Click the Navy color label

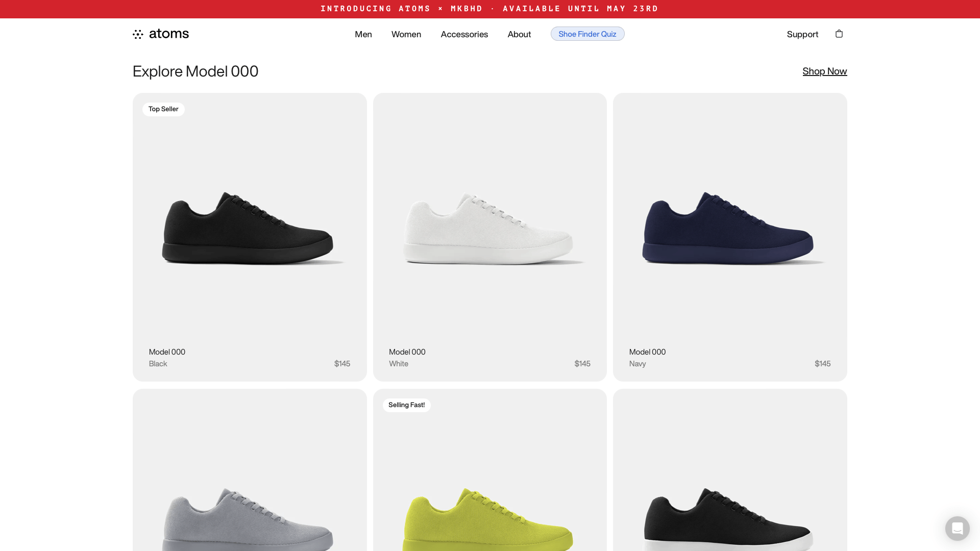click(638, 364)
